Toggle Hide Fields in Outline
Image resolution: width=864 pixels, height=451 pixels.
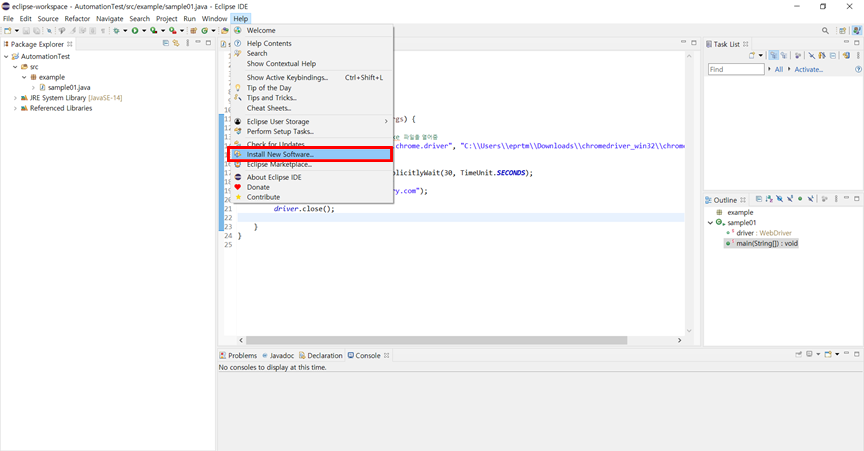click(x=779, y=198)
